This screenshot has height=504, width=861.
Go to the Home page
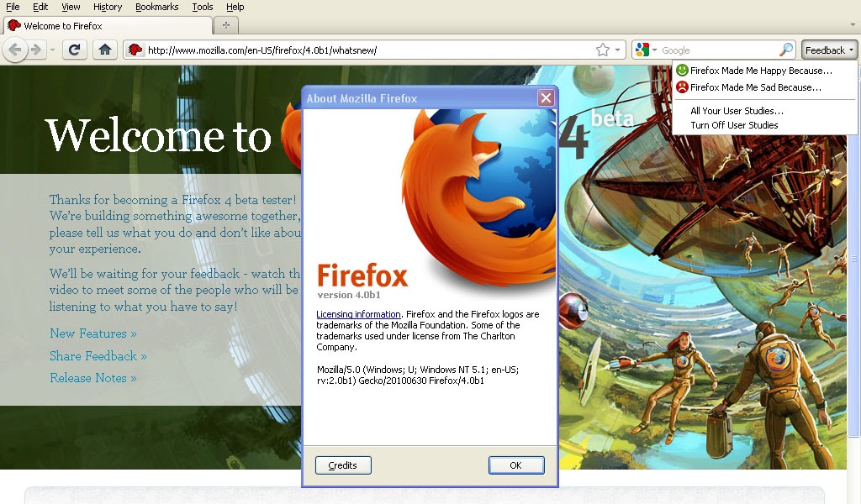pos(105,50)
